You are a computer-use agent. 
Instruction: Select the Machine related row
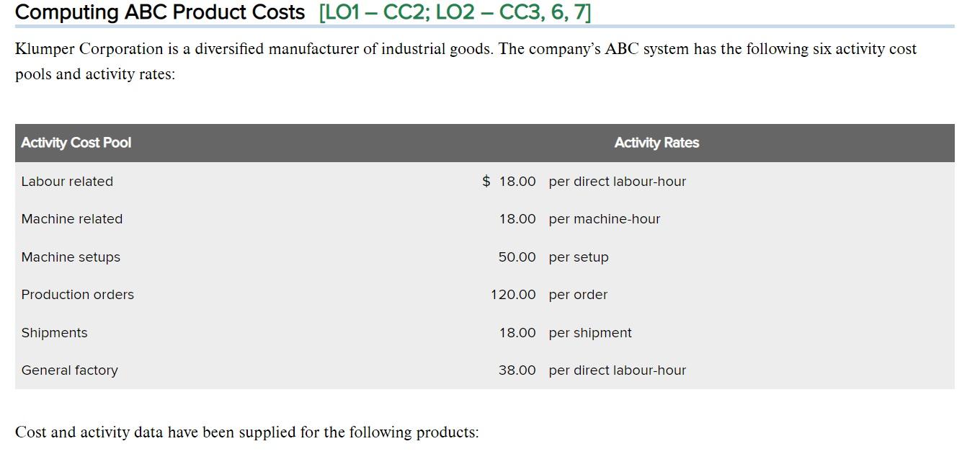tap(71, 218)
